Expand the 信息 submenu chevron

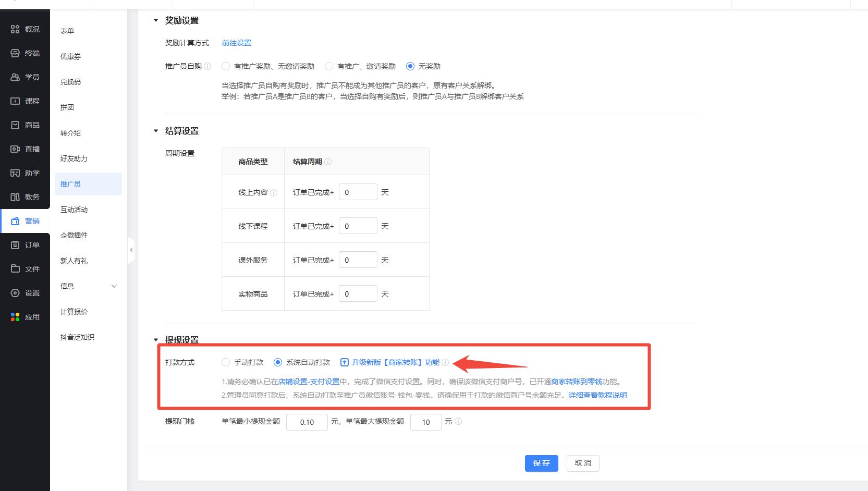coord(114,286)
